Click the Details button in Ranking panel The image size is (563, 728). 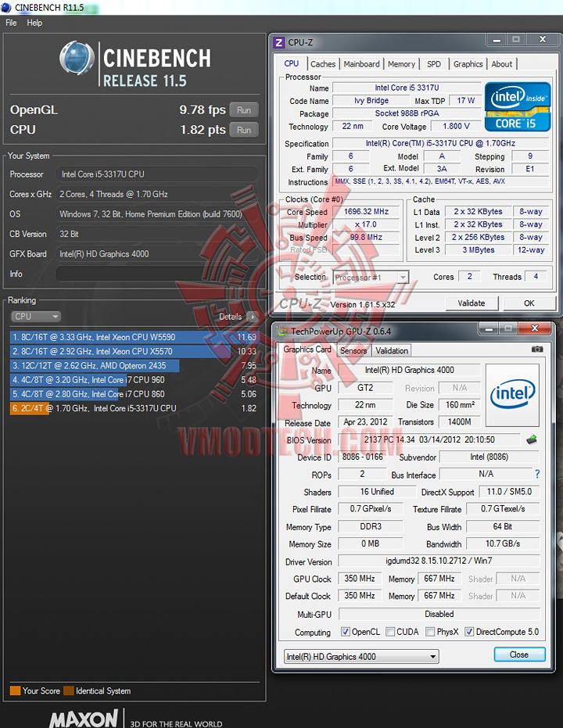click(238, 317)
